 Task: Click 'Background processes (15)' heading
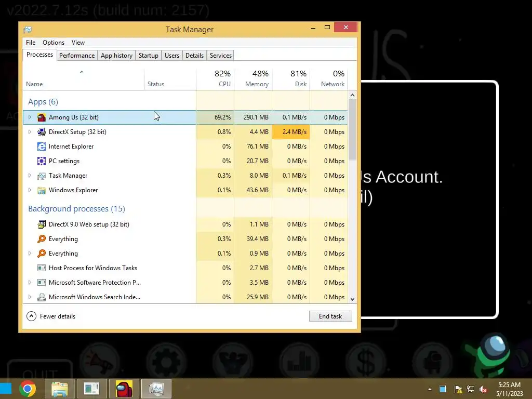point(77,209)
